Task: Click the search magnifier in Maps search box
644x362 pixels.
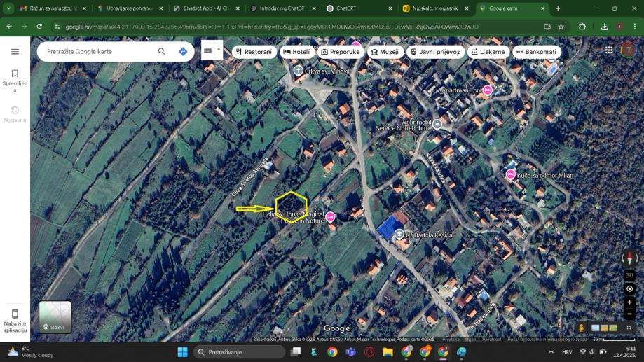Action: 162,51
